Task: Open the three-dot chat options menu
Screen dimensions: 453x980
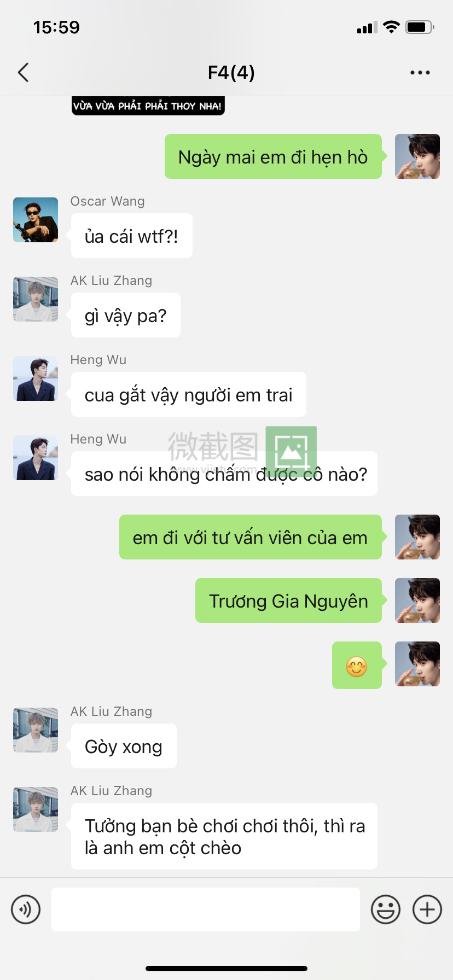Action: [x=420, y=72]
